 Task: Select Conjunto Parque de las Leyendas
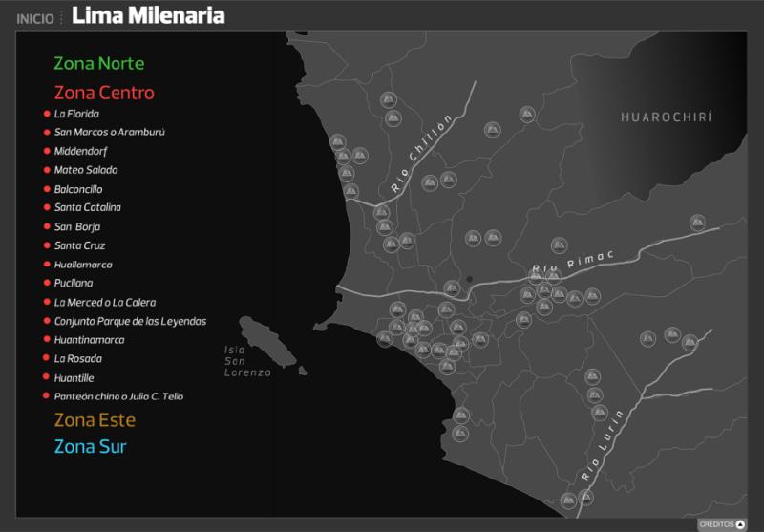(130, 321)
